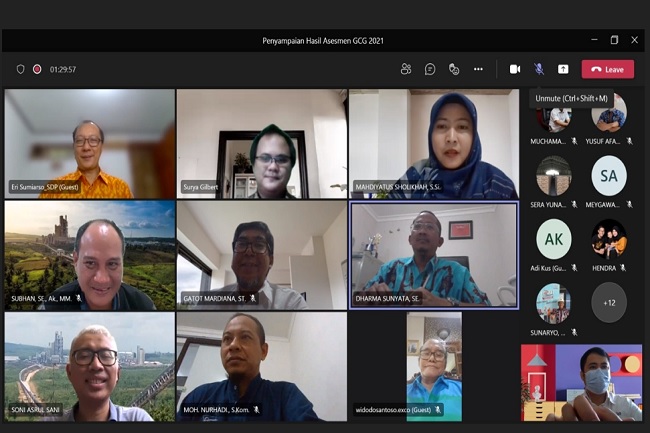650x433 pixels.
Task: Select the AK avatar for Adi Kus
Action: point(553,239)
